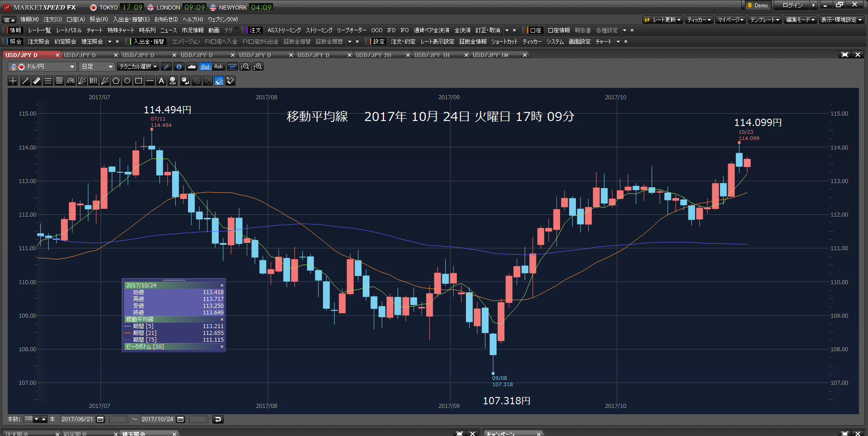
Task: Select the circle drawing tool
Action: (127, 81)
